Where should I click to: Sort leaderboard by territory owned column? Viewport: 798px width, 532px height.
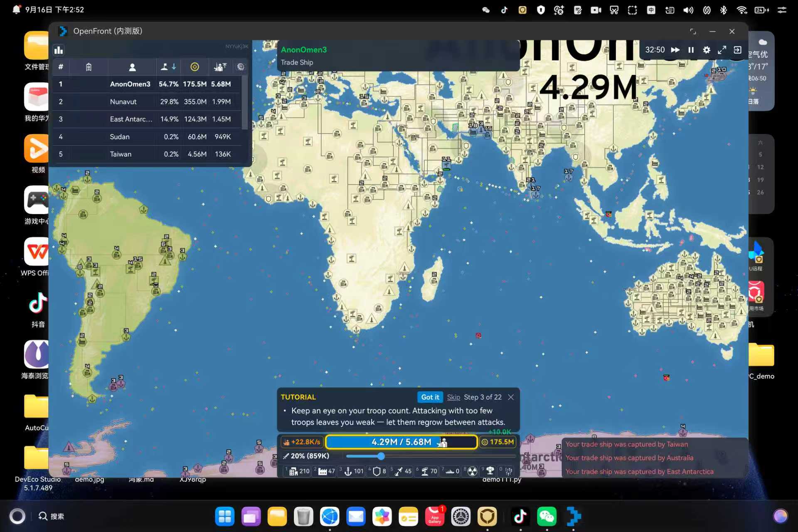tap(169, 67)
